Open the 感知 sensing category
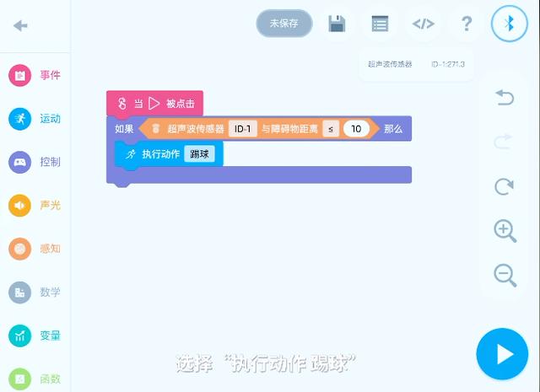The width and height of the screenshot is (540, 392). pos(35,249)
